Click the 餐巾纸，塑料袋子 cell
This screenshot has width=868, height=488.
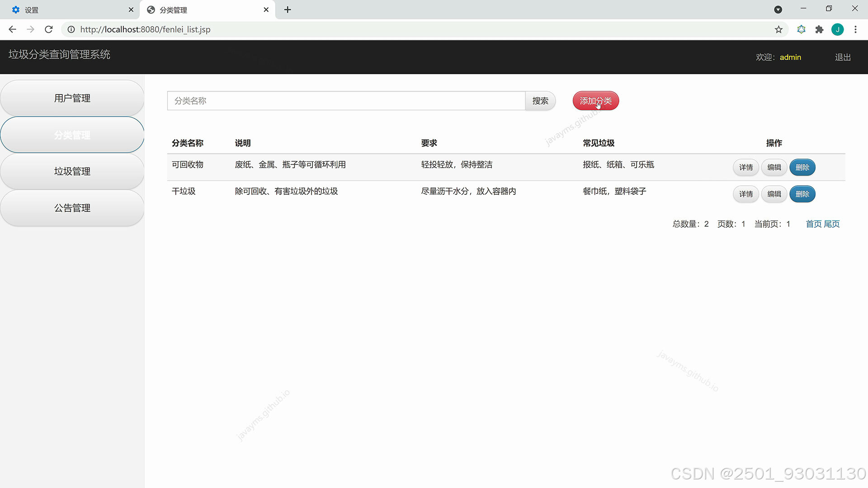(x=614, y=191)
